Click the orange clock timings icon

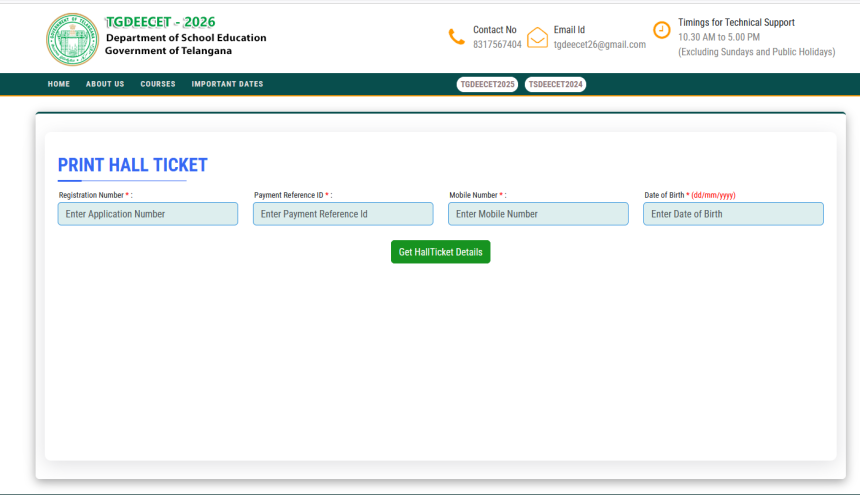pyautogui.click(x=661, y=30)
